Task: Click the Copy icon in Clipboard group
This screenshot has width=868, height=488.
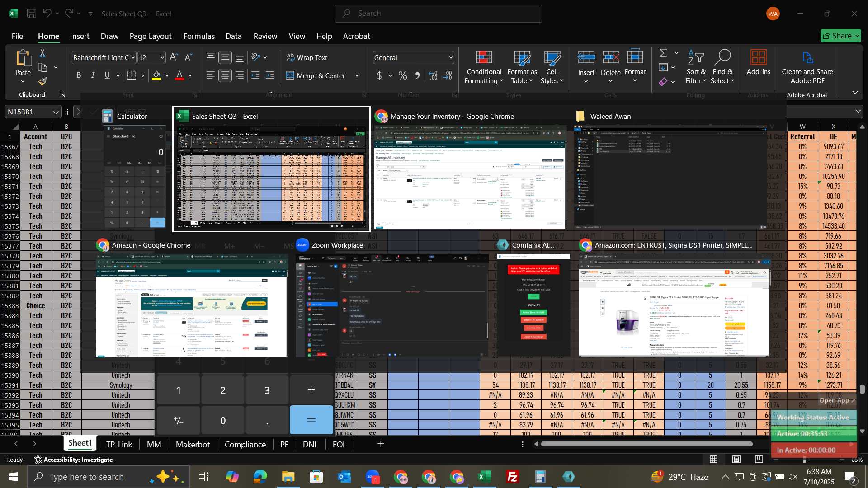Action: [42, 68]
